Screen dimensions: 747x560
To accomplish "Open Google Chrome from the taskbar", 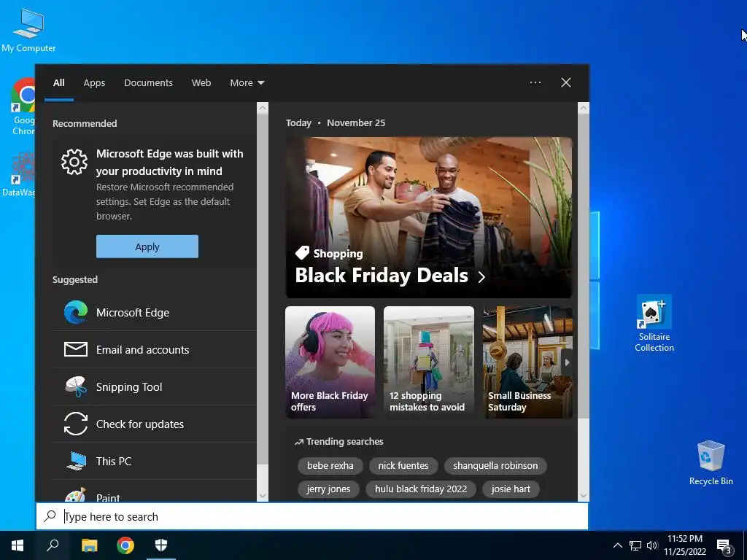I will pyautogui.click(x=125, y=545).
